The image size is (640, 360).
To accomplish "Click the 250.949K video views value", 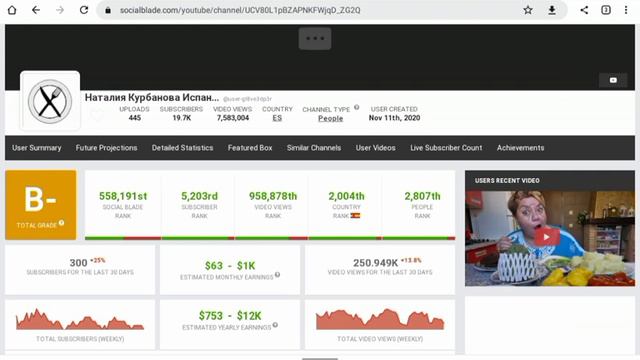I will [376, 263].
